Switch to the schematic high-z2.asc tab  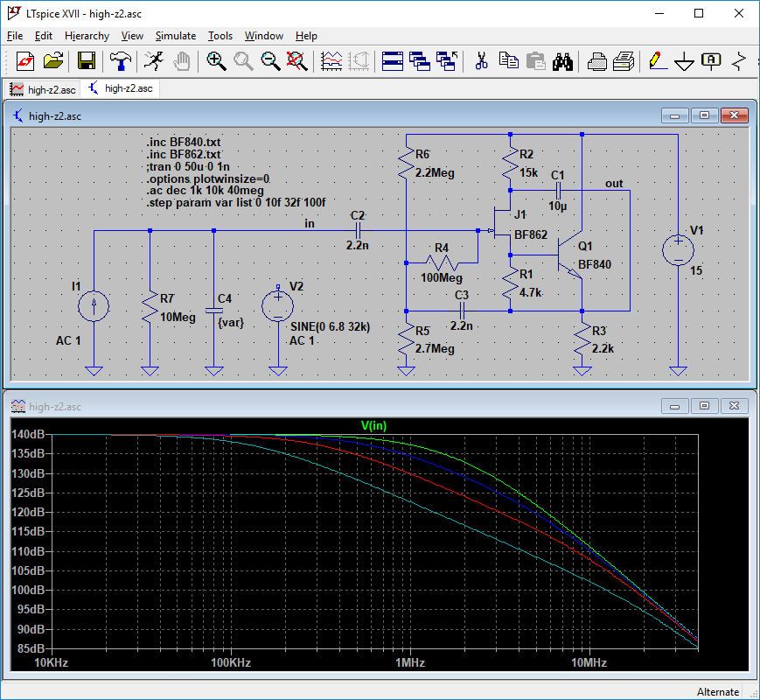coord(120,88)
